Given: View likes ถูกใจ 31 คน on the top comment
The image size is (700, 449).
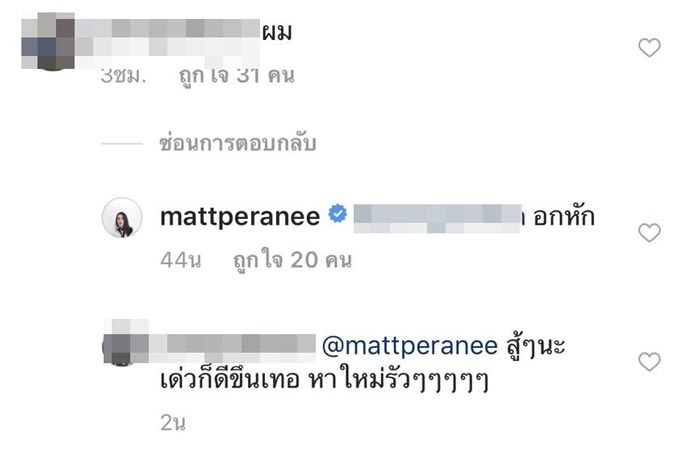Looking at the screenshot, I should pyautogui.click(x=237, y=76).
